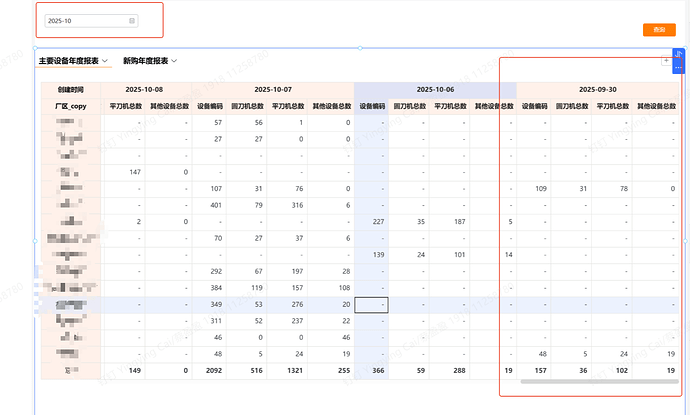Select the 2025-10-07 date column header
This screenshot has height=415, width=690.
[x=272, y=89]
